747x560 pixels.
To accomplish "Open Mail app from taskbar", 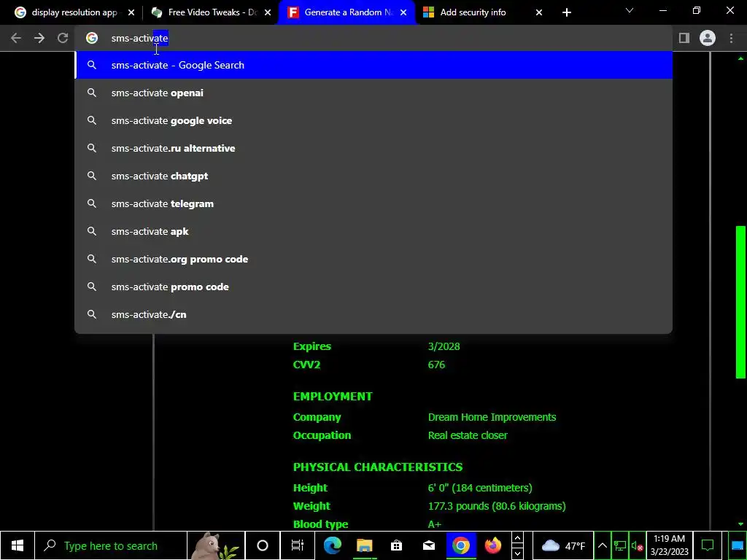I will pos(429,545).
